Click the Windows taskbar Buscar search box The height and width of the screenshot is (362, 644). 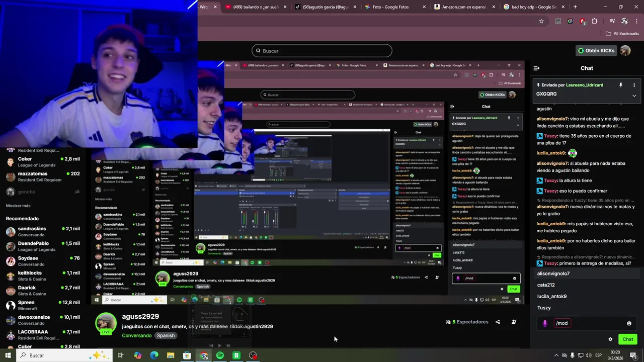pos(65,355)
